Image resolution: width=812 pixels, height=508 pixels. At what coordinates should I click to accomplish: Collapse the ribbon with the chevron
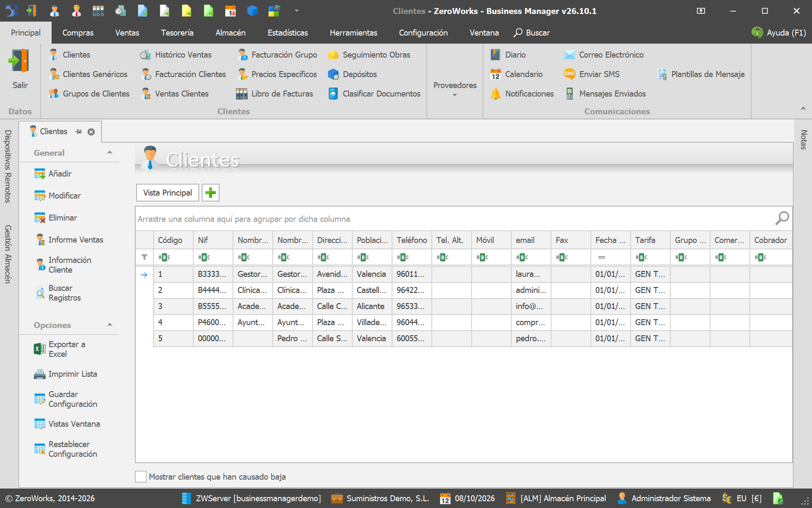(803, 109)
